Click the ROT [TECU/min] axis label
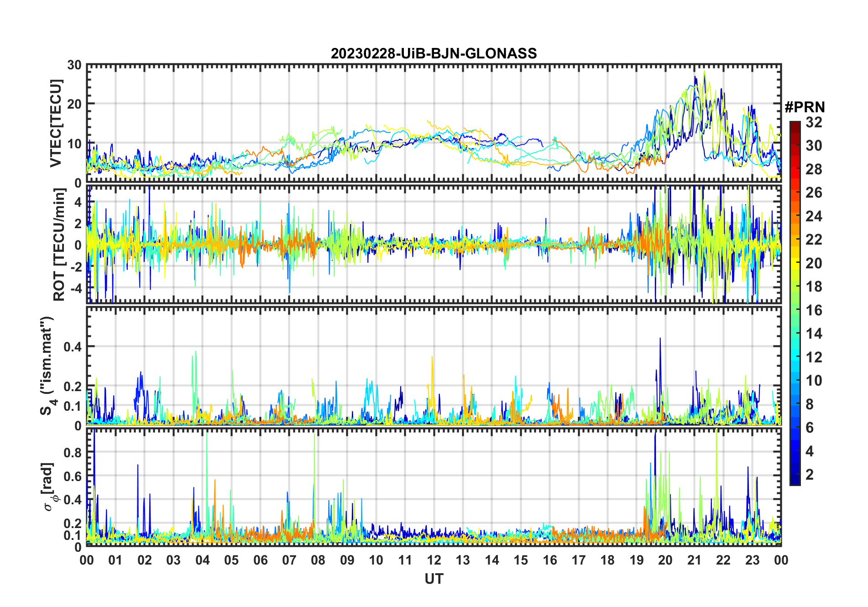Image resolution: width=868 pixels, height=607 pixels. click(x=59, y=244)
